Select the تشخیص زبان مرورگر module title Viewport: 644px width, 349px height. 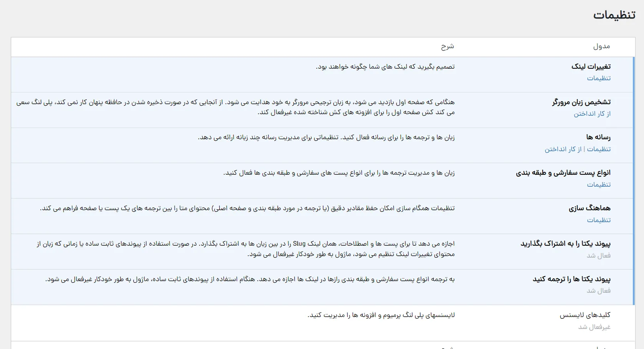click(x=581, y=102)
